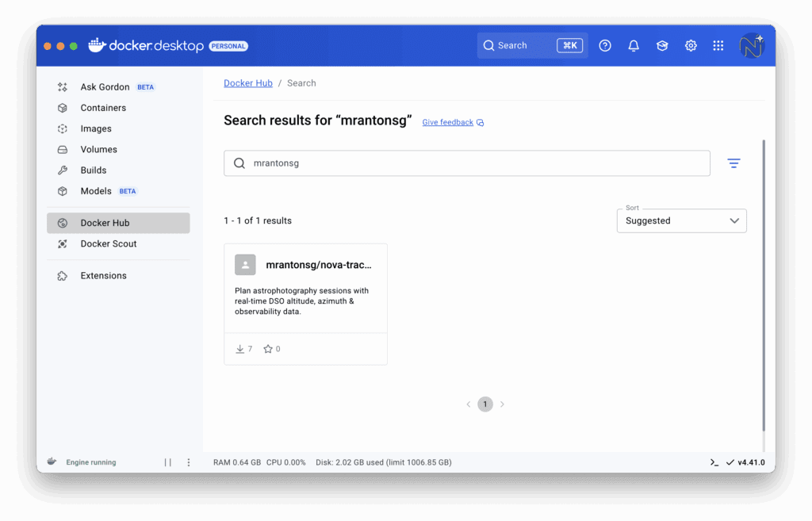Click the external link icon after Give feedback
The height and width of the screenshot is (521, 812).
[480, 123]
